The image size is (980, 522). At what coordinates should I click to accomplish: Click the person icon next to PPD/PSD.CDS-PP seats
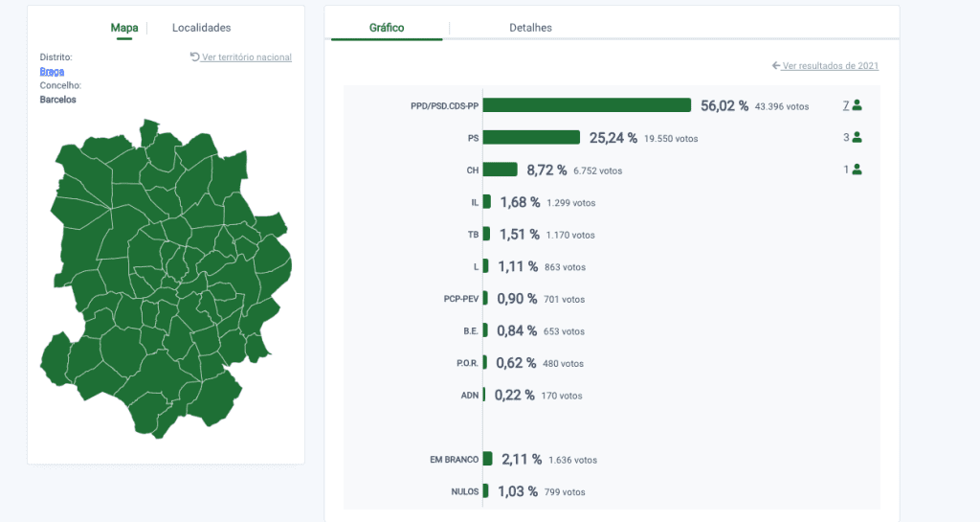[x=857, y=105]
